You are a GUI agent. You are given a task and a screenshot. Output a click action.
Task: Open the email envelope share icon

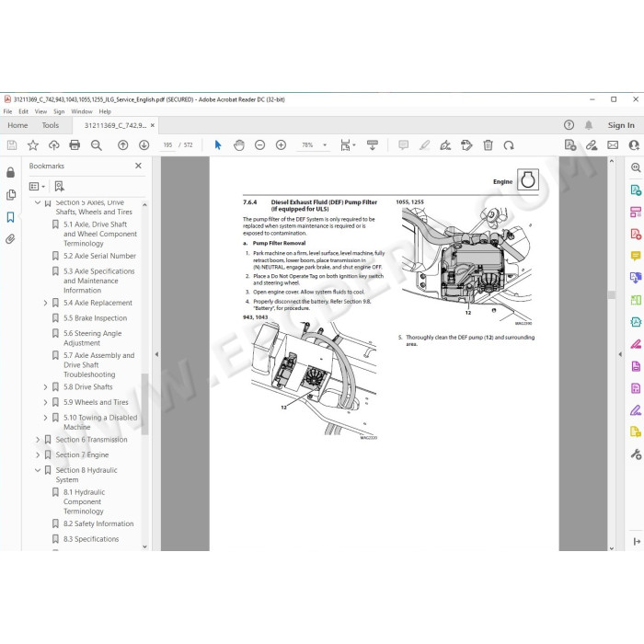point(613,145)
